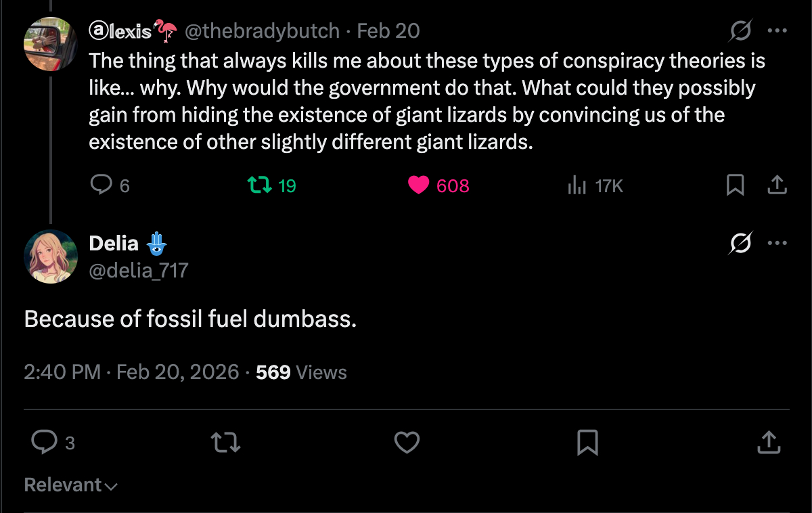The image size is (812, 513).
Task: Open more options menu on Delia's tweet
Action: coord(777,243)
